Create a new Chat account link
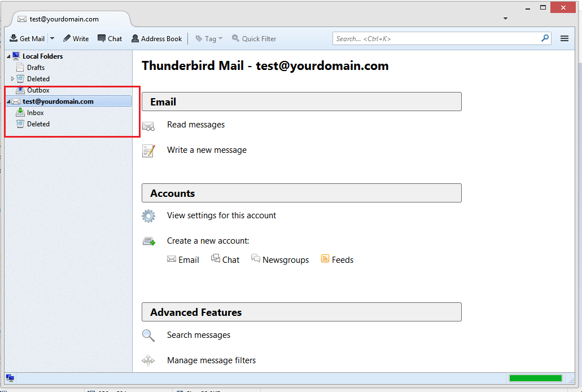This screenshot has height=392, width=582. (x=230, y=260)
